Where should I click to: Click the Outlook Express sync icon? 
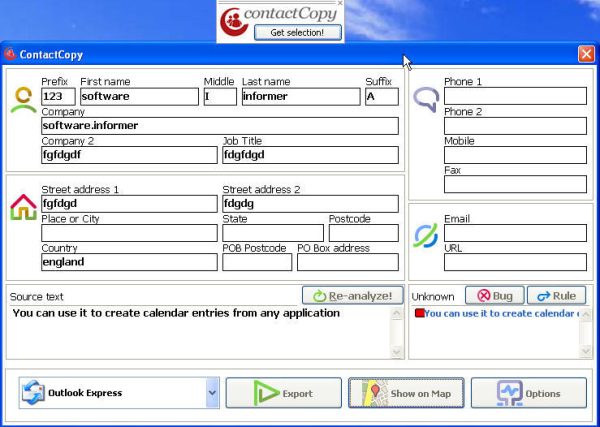coord(33,393)
